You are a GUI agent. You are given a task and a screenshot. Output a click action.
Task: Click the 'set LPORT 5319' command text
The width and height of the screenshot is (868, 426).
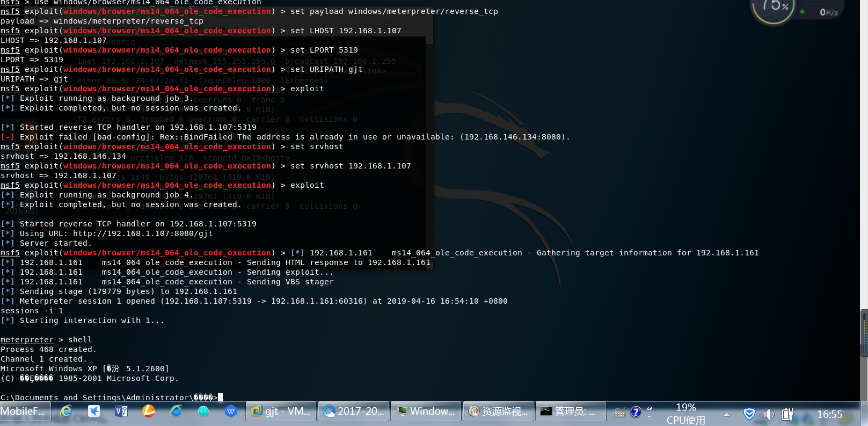(x=324, y=50)
